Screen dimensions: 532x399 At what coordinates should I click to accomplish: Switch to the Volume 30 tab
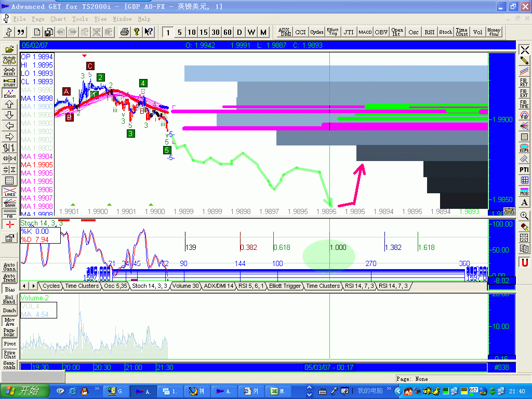[185, 286]
